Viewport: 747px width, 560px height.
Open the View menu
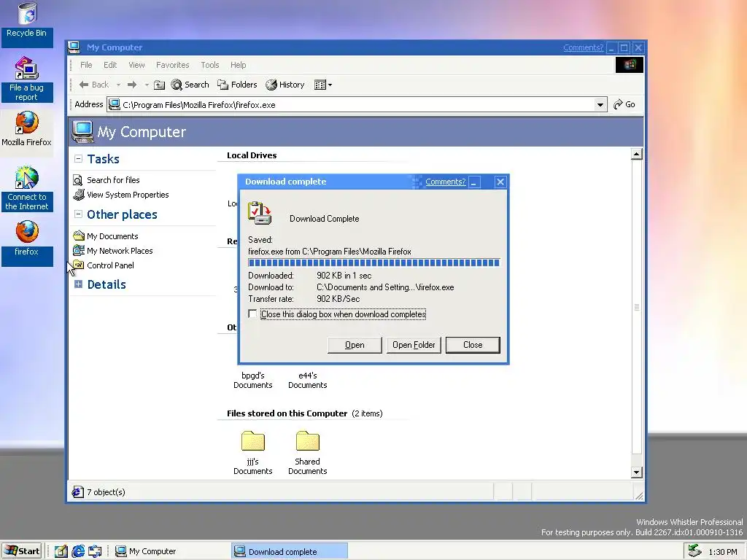click(x=136, y=65)
